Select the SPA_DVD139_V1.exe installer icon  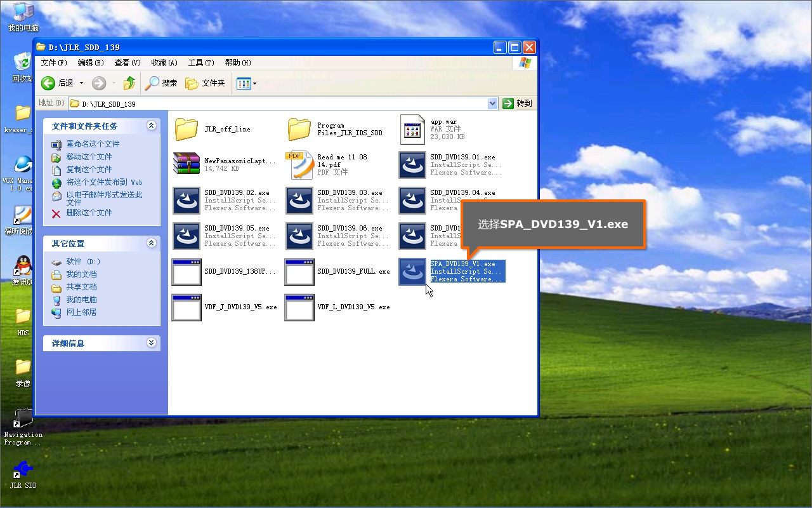[412, 272]
